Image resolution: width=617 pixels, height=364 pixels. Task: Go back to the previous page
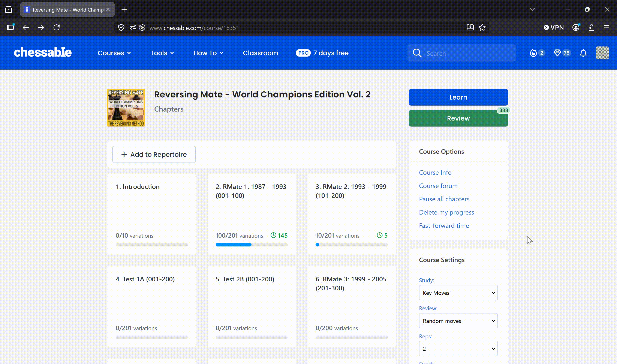coord(26,27)
